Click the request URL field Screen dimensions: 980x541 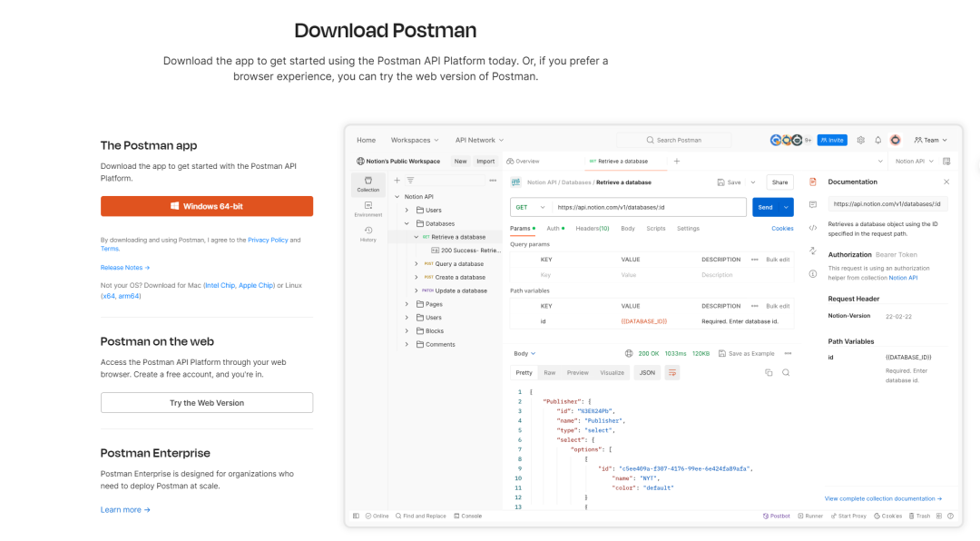point(649,207)
